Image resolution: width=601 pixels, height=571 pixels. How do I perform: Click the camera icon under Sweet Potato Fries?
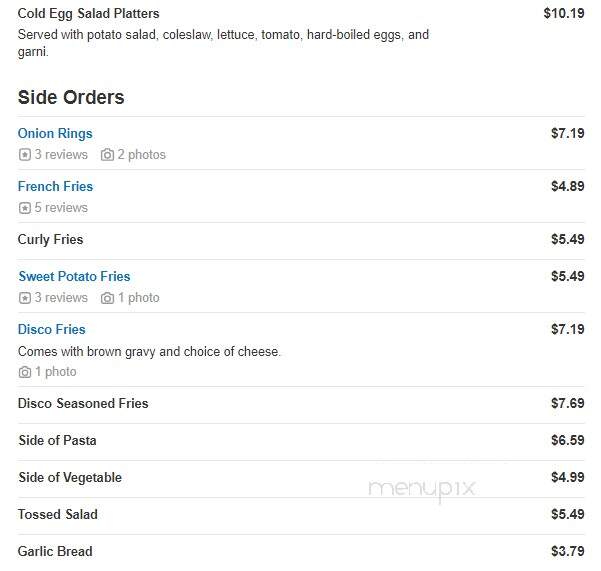[x=107, y=298]
